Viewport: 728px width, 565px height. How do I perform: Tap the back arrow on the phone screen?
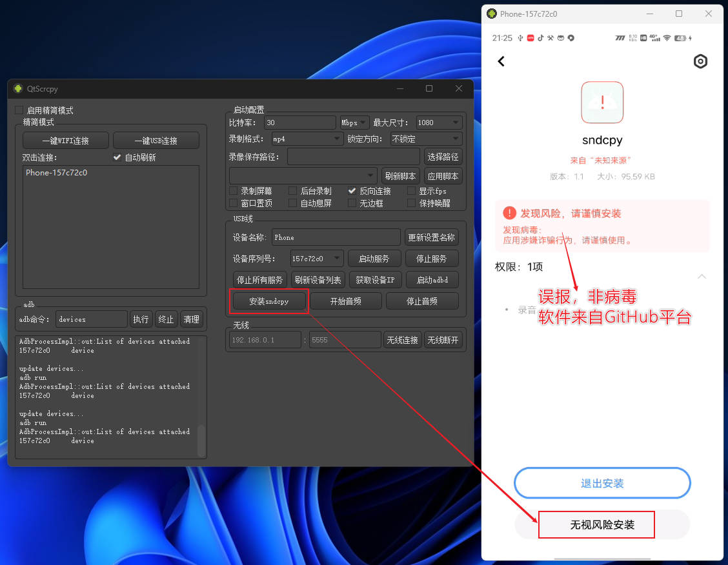pyautogui.click(x=501, y=61)
